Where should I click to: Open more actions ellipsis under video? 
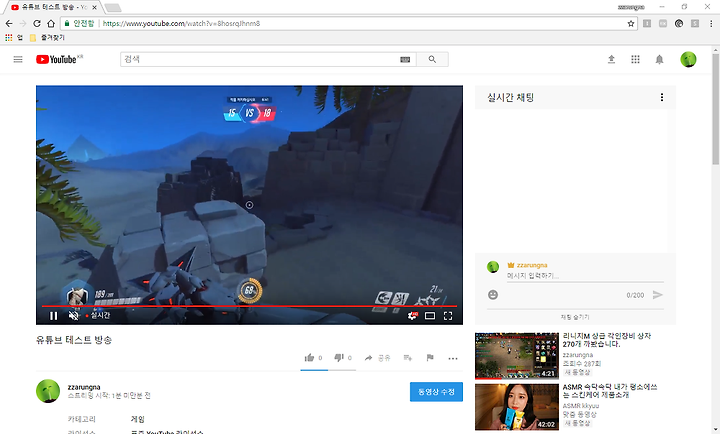click(x=453, y=358)
